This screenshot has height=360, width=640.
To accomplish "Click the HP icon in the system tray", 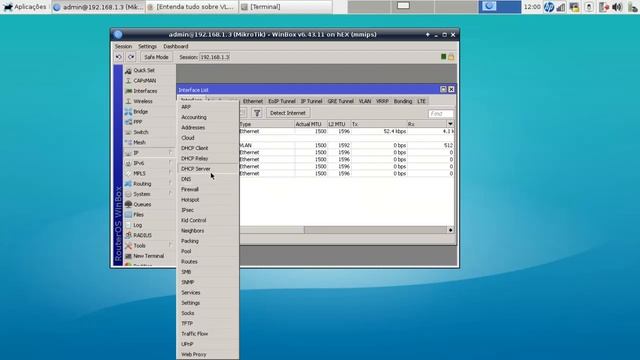I will coord(549,7).
